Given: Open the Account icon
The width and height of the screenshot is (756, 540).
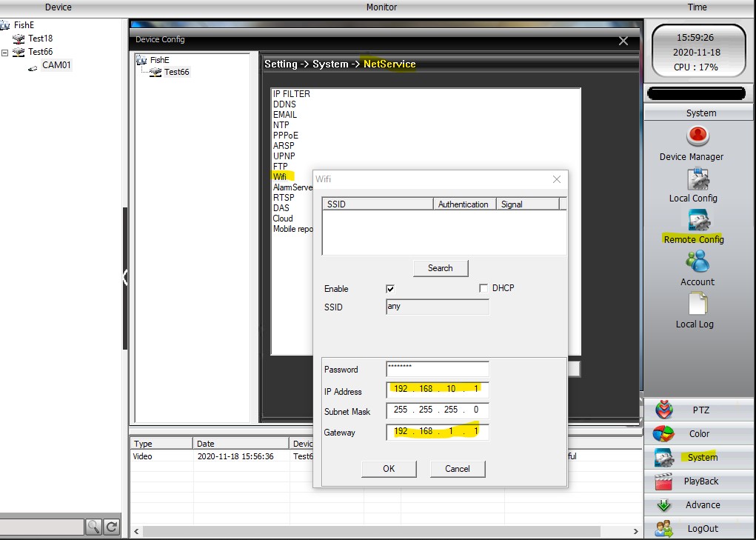Looking at the screenshot, I should point(698,262).
